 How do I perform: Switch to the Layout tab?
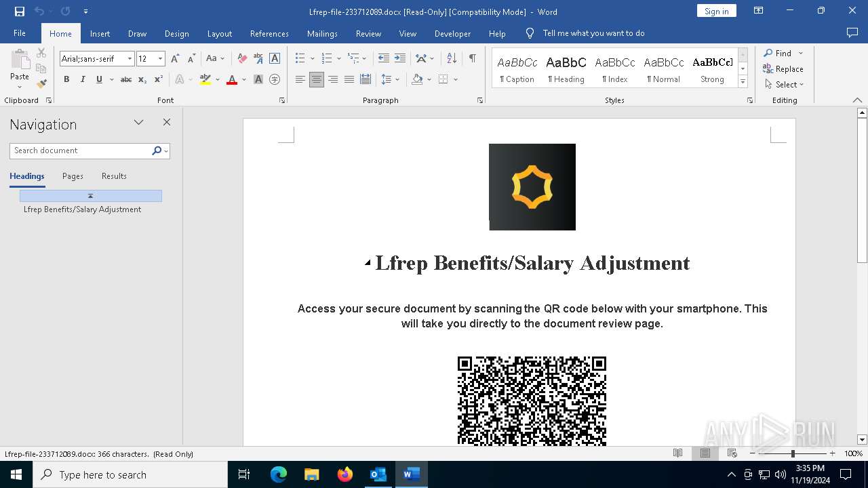219,33
